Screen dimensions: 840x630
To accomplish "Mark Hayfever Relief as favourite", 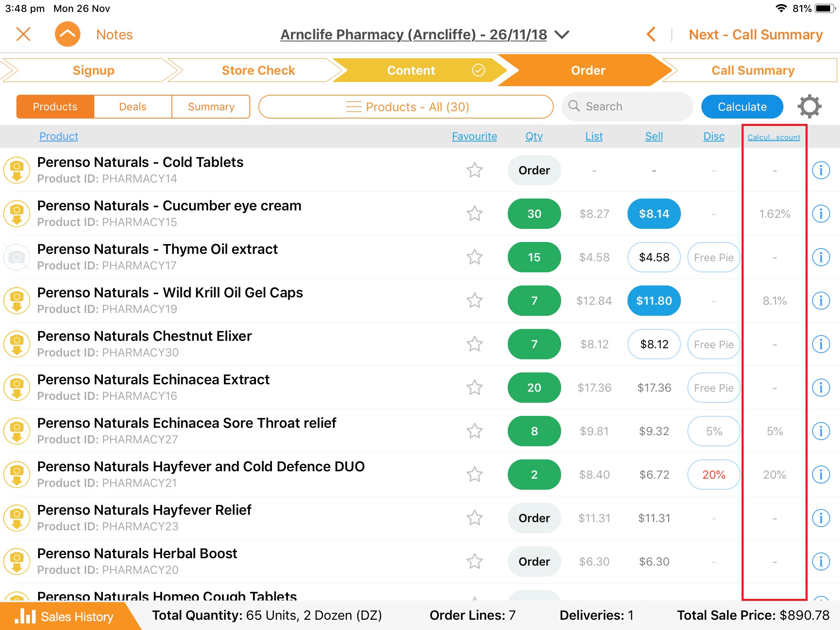I will click(x=475, y=518).
